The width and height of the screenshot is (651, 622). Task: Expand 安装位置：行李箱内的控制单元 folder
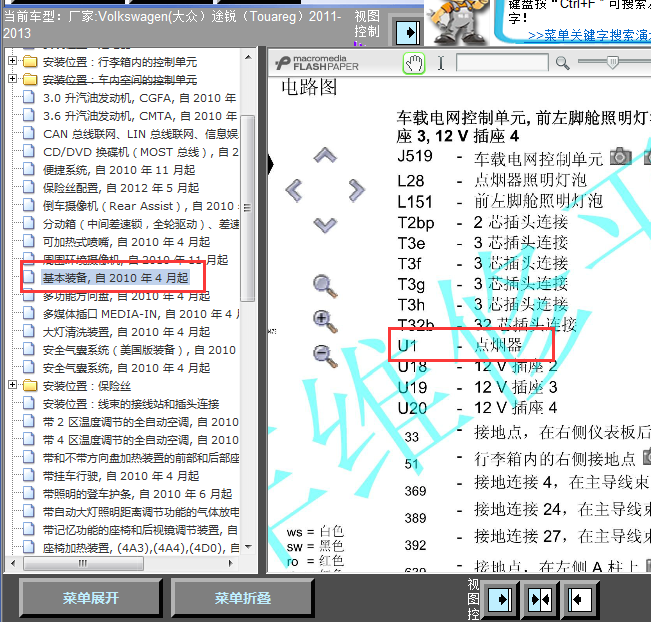pyautogui.click(x=12, y=61)
